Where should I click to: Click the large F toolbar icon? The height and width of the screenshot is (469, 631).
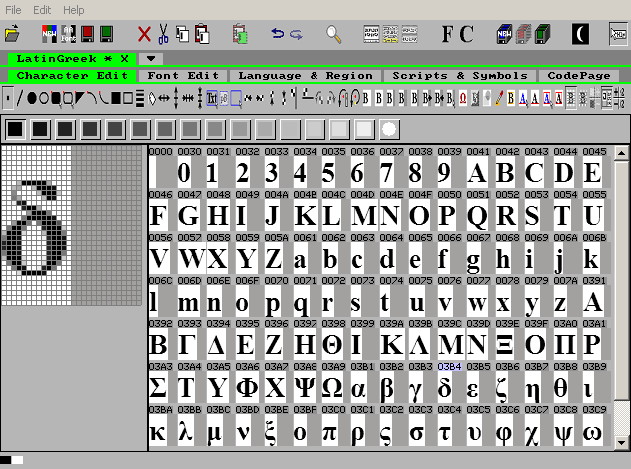pos(447,34)
